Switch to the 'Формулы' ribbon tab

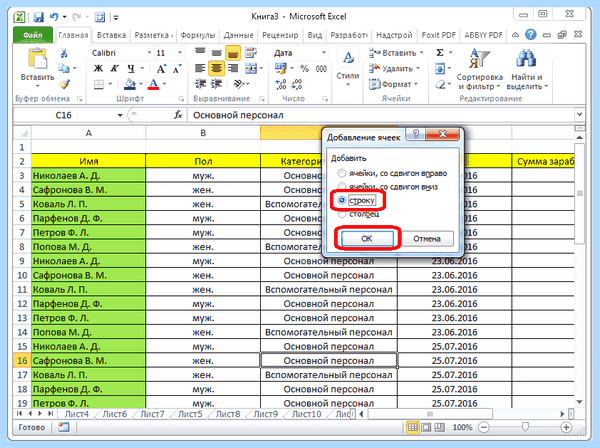coord(197,35)
